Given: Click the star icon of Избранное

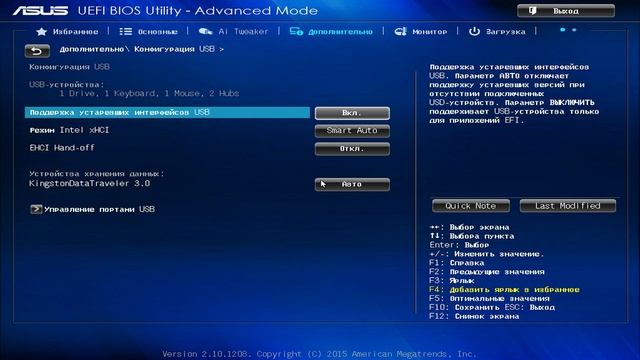Looking at the screenshot, I should click(41, 31).
